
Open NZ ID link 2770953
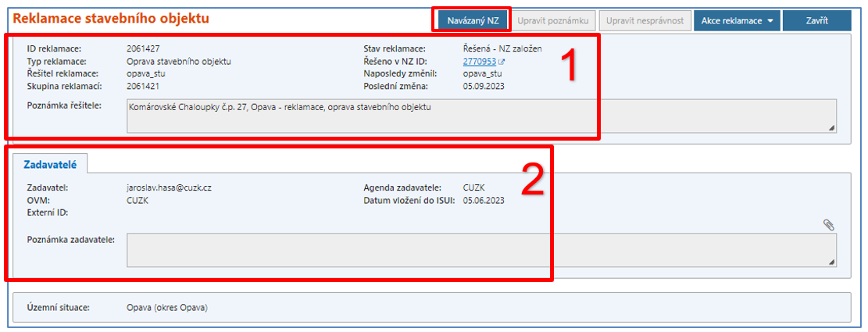(x=479, y=61)
